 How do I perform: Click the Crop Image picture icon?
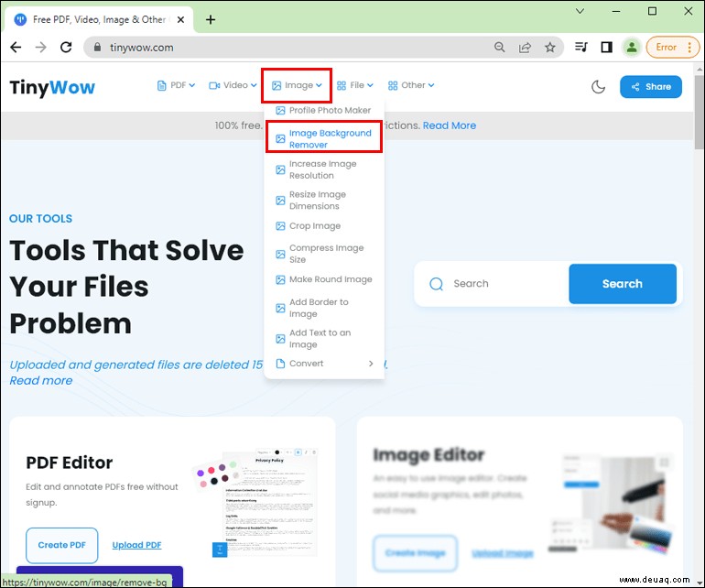click(x=280, y=226)
